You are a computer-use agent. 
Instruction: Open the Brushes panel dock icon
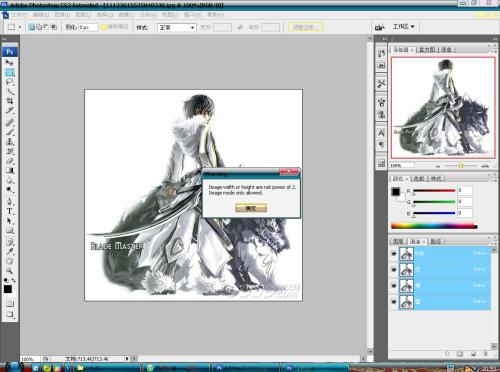[x=381, y=102]
